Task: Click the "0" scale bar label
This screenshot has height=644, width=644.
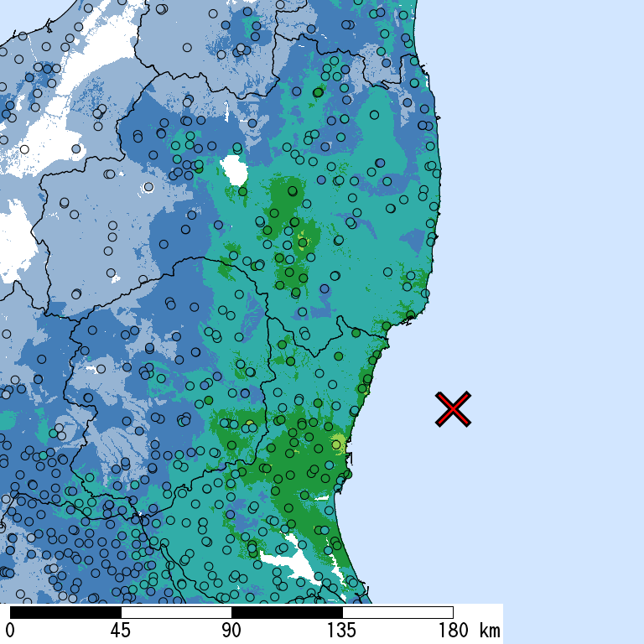Action: (10, 631)
